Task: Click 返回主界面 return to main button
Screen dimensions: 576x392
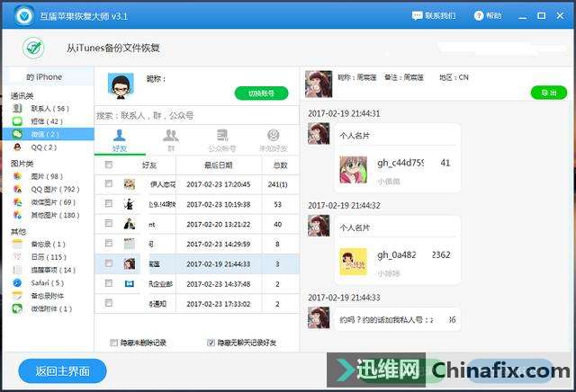Action: coord(61,370)
